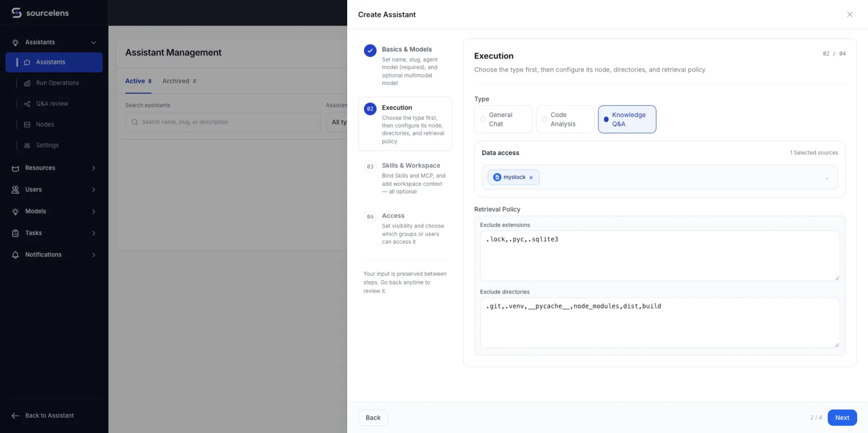Go to Skills & Workspace step
Viewport: 868px width, 433px height.
coord(405,178)
